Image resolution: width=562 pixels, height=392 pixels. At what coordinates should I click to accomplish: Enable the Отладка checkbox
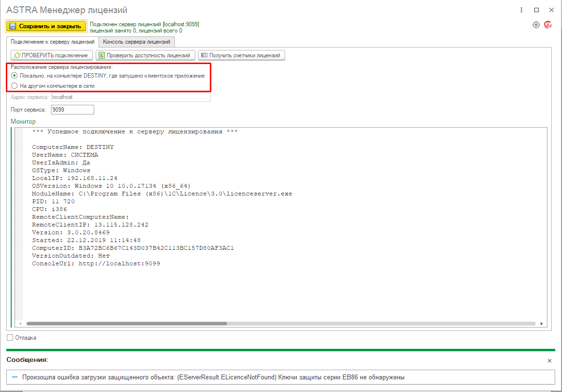tap(10, 337)
